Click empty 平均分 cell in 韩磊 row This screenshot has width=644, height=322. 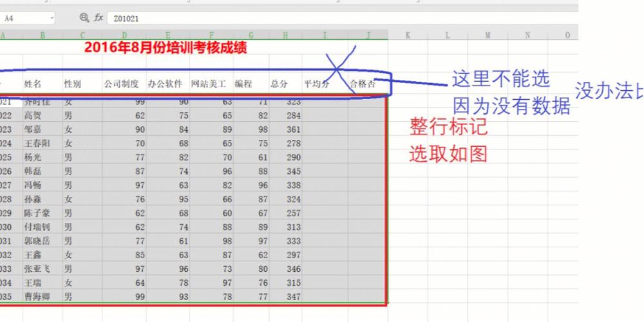(325, 171)
